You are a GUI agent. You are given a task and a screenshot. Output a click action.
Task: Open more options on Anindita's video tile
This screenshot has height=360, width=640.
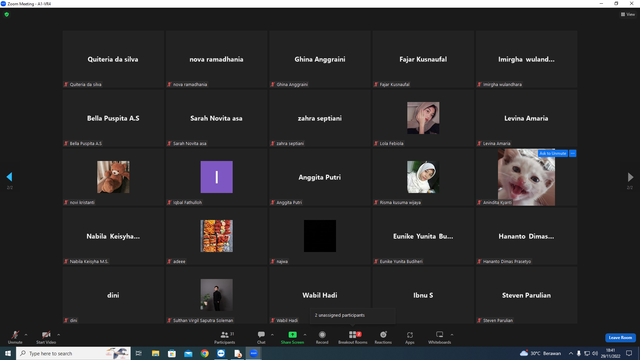(x=573, y=153)
